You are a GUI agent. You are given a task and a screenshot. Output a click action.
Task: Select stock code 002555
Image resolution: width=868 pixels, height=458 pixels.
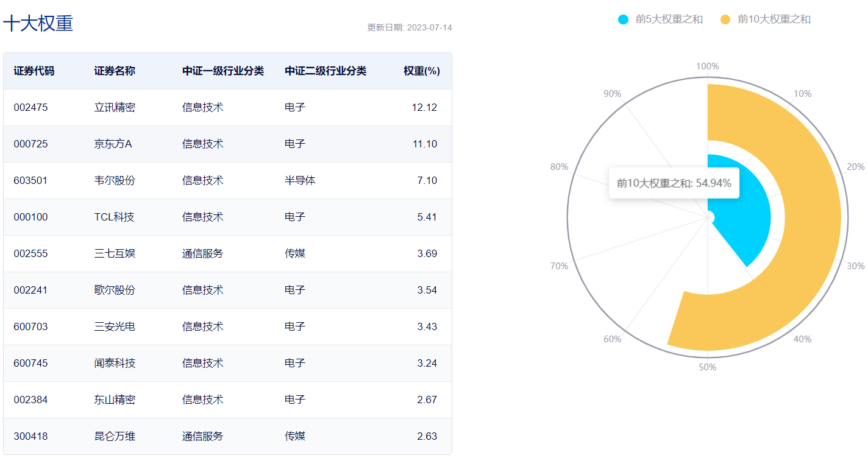click(30, 254)
